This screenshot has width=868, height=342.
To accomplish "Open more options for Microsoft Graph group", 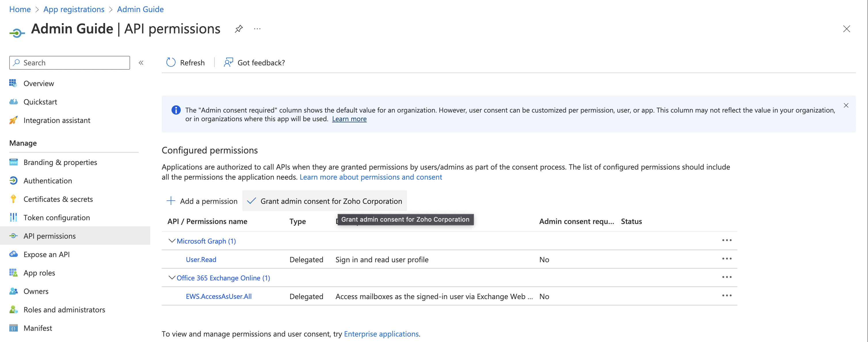I will pos(726,240).
